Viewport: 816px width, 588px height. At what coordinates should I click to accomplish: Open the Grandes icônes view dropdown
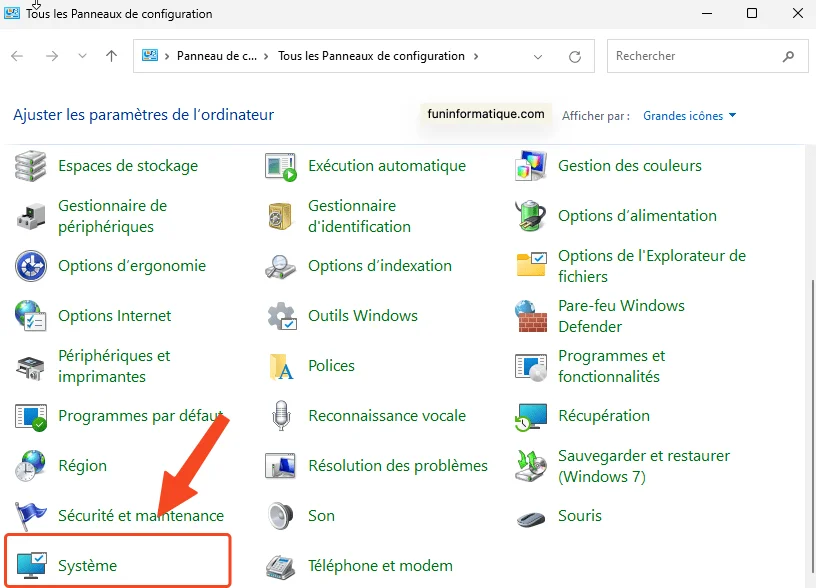click(x=688, y=115)
